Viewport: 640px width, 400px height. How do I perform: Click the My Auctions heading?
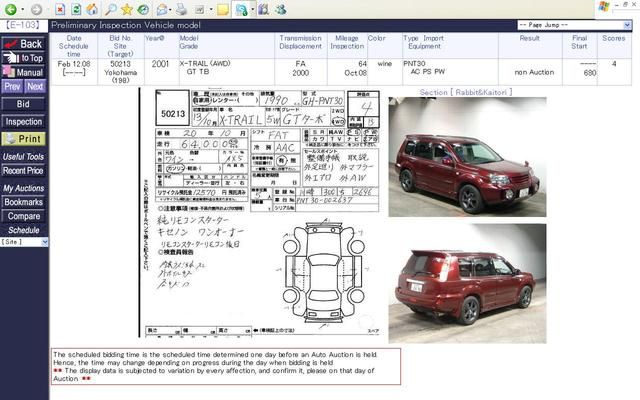pos(24,188)
